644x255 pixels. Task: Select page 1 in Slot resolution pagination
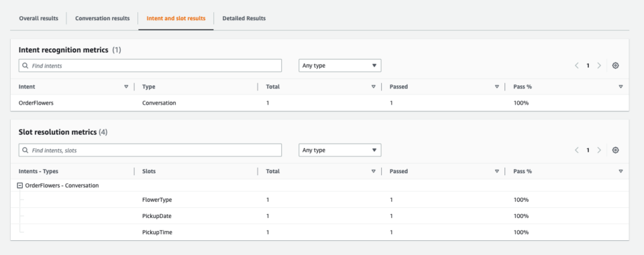[588, 150]
